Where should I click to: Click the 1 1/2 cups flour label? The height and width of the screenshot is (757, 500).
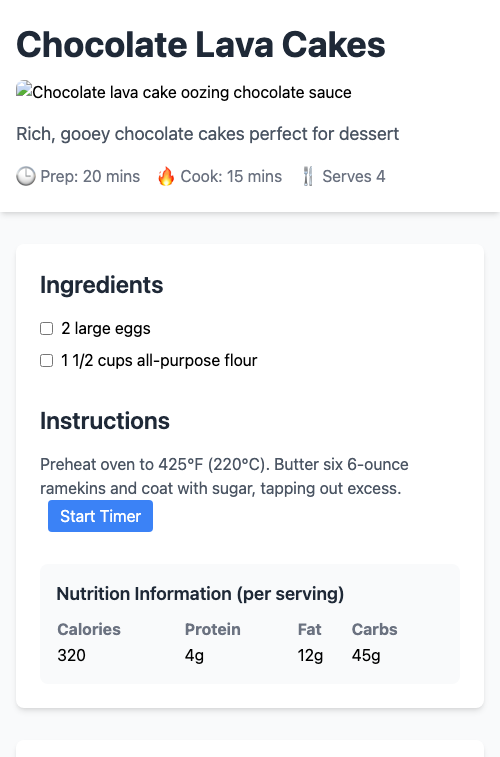pos(159,361)
